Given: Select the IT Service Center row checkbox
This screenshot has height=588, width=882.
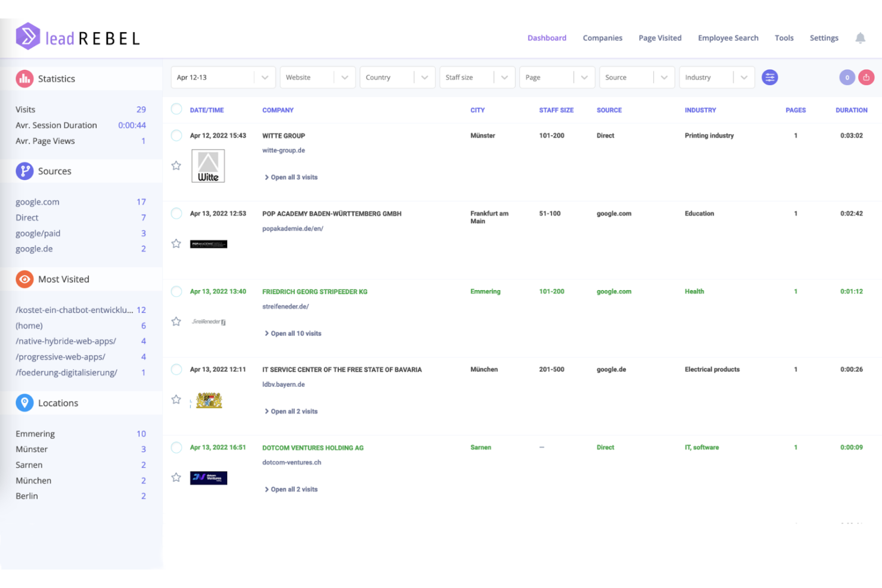Looking at the screenshot, I should coord(176,369).
